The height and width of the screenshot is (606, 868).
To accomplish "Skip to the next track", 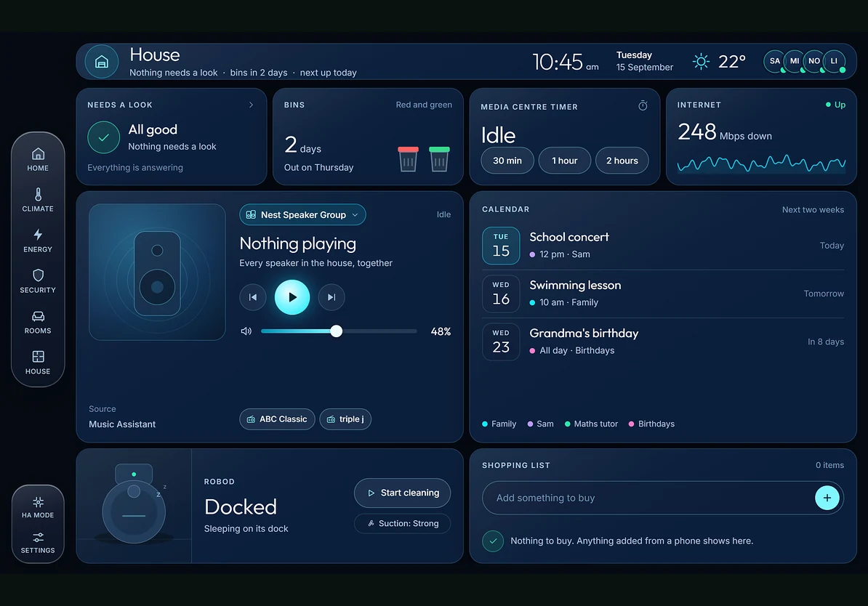I will coord(331,297).
